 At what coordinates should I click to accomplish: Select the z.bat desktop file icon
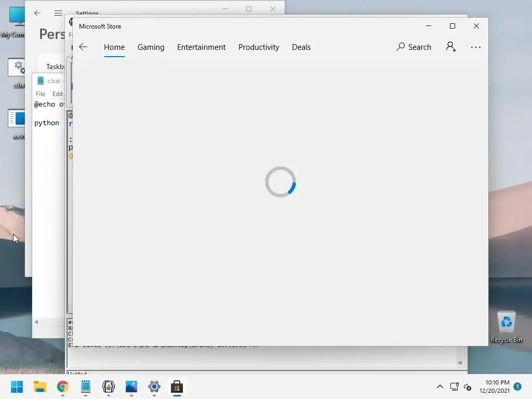17,73
